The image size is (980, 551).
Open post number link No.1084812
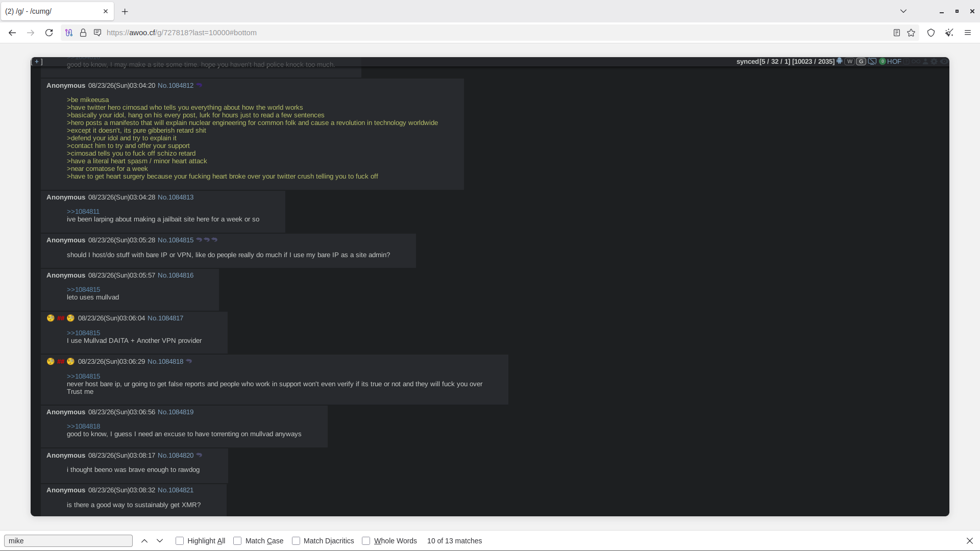(x=176, y=86)
